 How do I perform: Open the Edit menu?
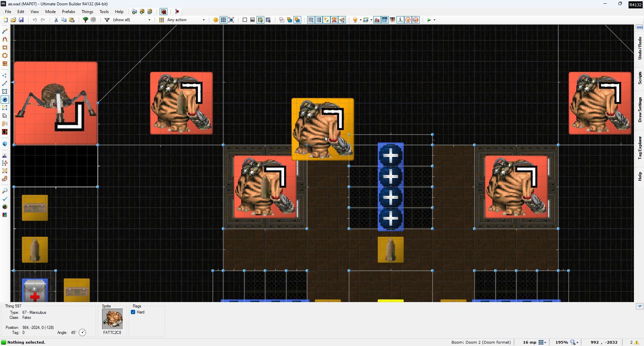tap(21, 11)
